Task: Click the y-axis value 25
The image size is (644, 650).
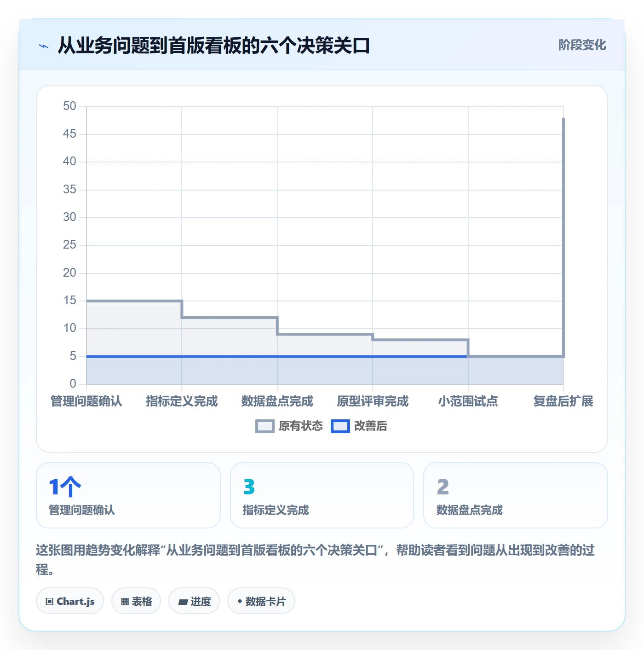Action: [x=69, y=245]
